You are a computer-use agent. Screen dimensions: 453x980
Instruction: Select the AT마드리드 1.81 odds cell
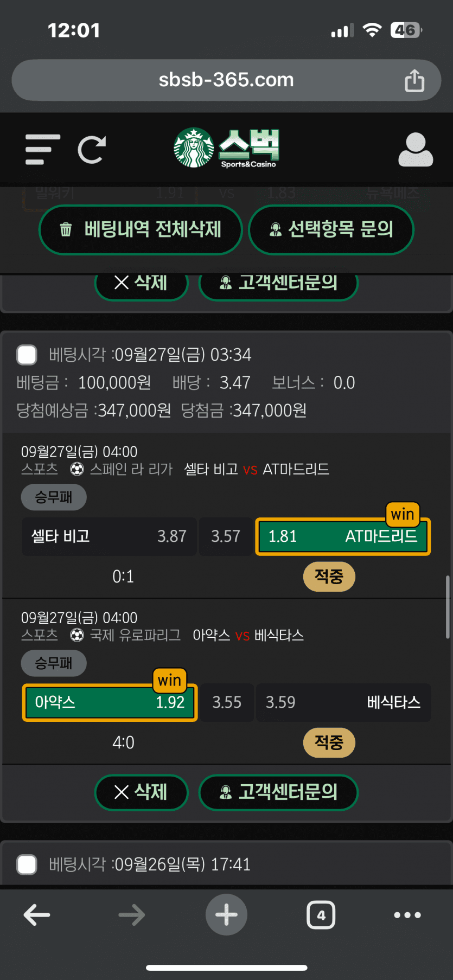click(x=343, y=536)
